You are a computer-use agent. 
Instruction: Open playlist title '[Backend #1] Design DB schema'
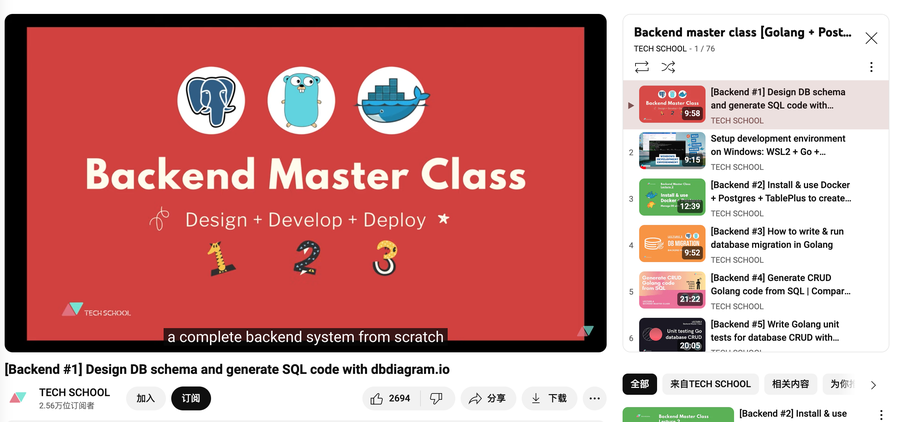point(778,99)
